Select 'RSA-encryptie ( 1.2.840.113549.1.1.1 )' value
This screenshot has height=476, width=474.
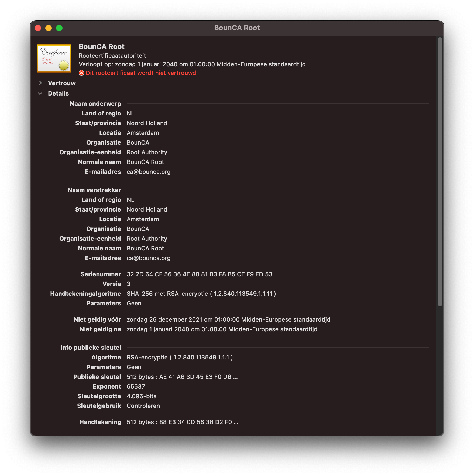click(x=180, y=357)
